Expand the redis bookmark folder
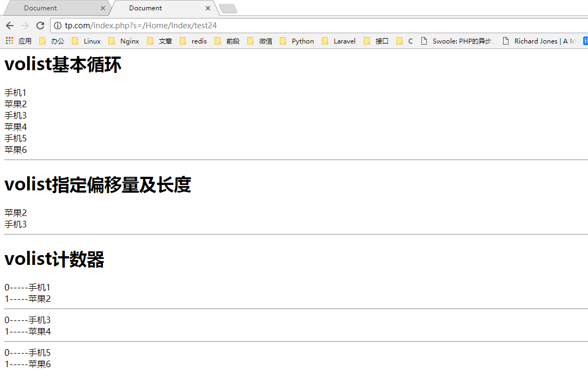 point(193,41)
